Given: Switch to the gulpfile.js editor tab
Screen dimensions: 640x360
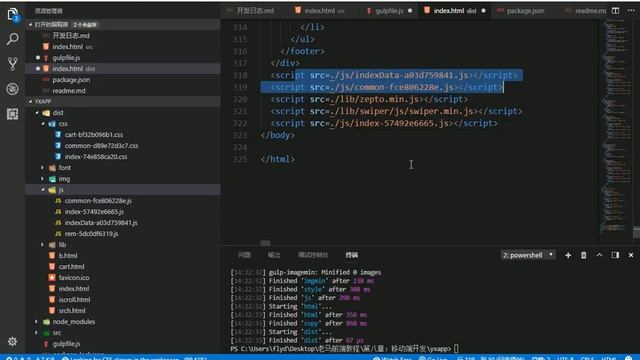Looking at the screenshot, I should 389,11.
